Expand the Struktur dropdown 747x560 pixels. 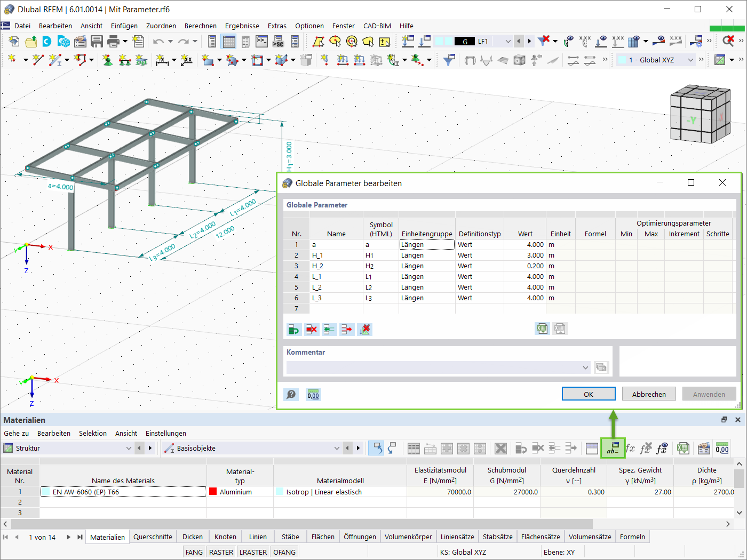tap(129, 449)
